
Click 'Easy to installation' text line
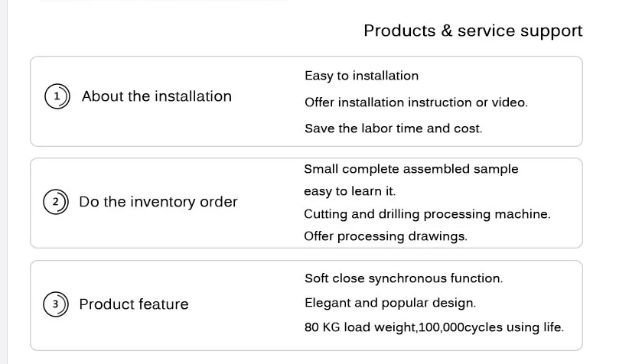[361, 76]
